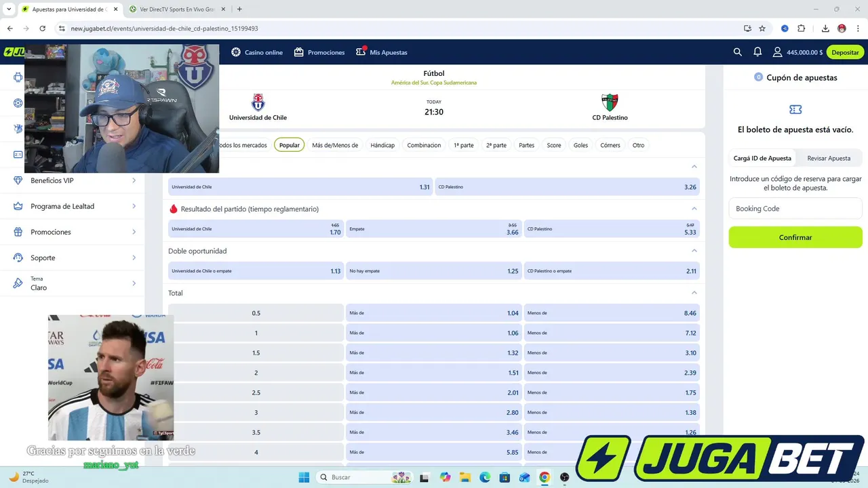
Task: Click the Depositar button
Action: (845, 52)
